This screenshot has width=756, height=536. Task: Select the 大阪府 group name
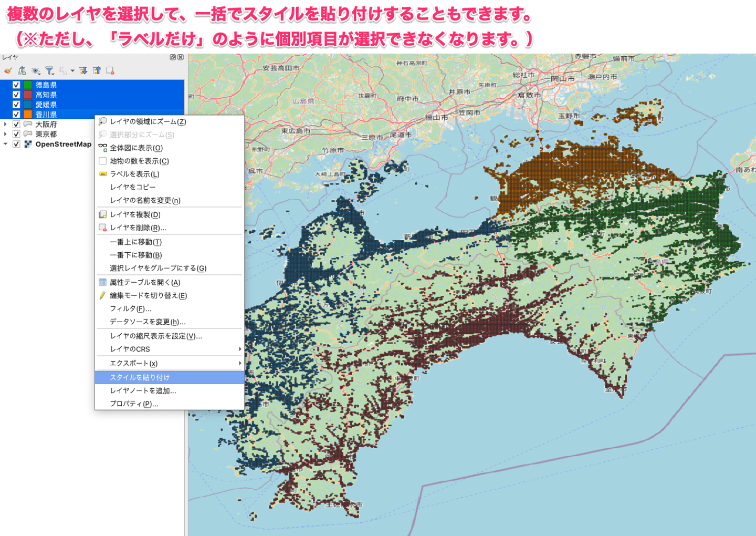tap(46, 125)
